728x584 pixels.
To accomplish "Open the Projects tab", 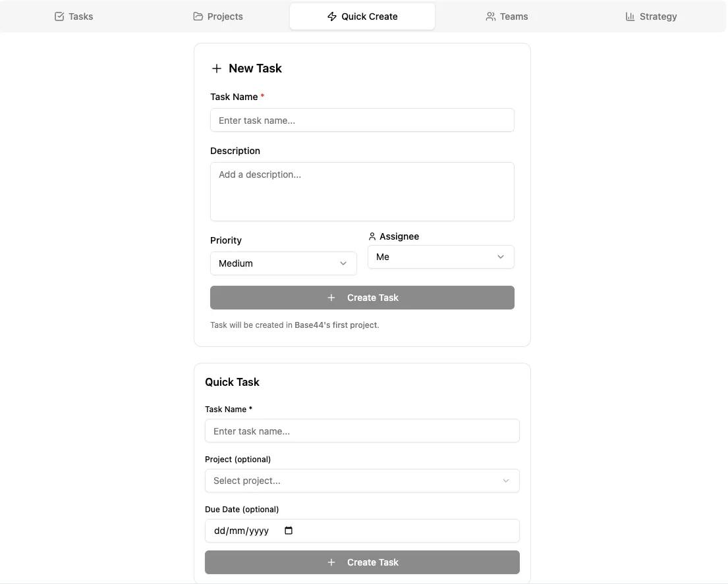I will (218, 16).
